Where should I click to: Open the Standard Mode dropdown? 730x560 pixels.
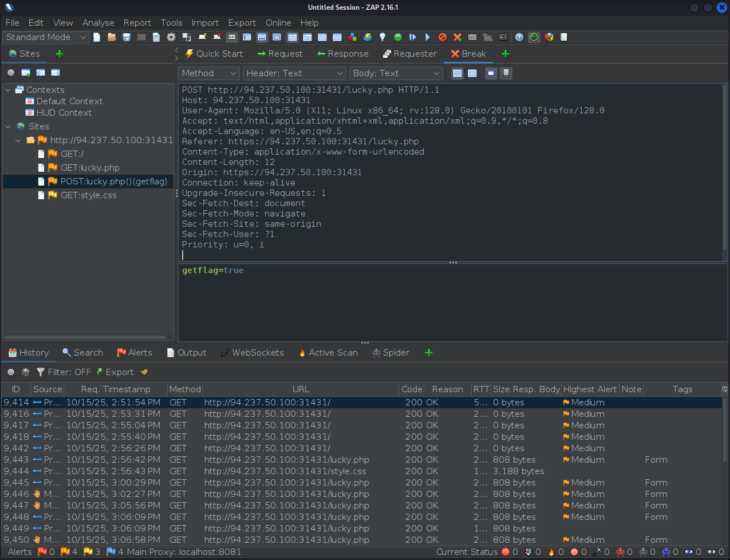pos(45,37)
